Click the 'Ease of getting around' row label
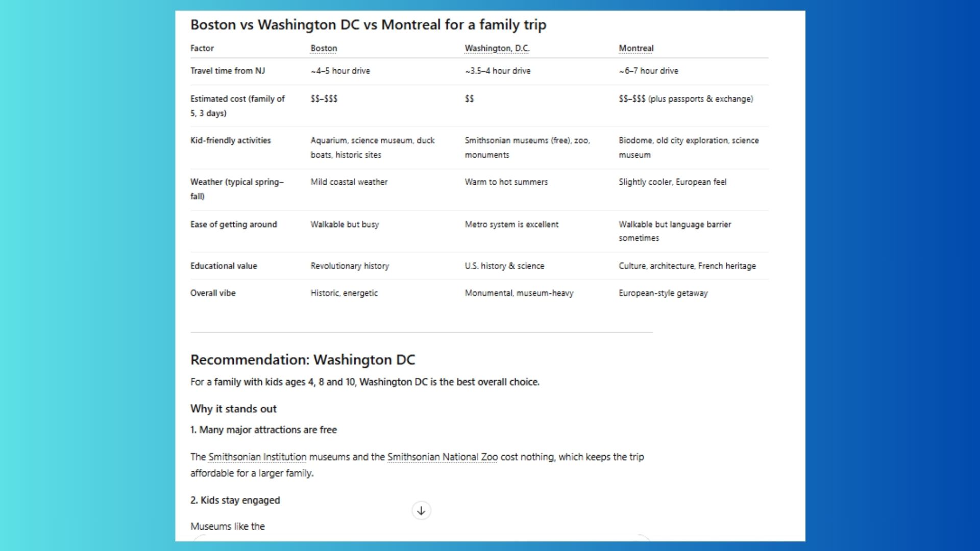Screen dimensions: 980x551 pyautogui.click(x=234, y=224)
